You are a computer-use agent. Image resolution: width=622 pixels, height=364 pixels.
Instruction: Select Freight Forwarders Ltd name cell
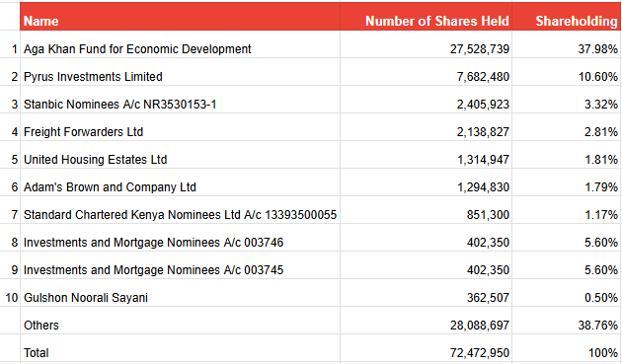[180, 127]
